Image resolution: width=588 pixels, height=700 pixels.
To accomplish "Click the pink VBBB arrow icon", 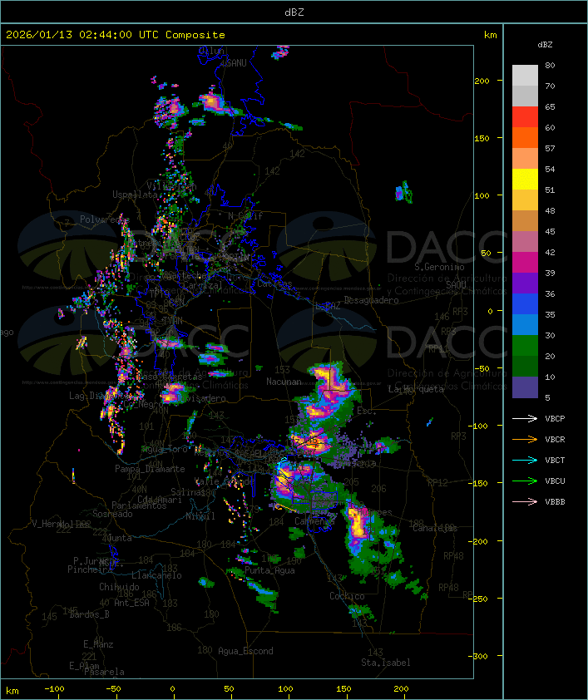I will click(525, 502).
